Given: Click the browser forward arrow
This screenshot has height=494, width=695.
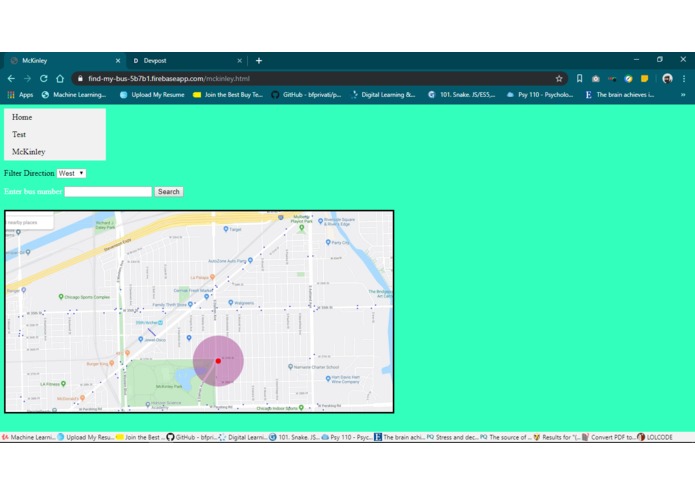Looking at the screenshot, I should click(x=27, y=78).
